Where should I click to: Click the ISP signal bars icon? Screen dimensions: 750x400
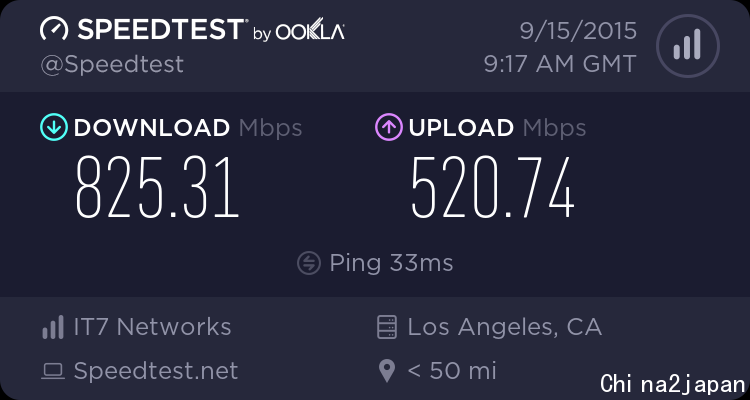point(53,327)
